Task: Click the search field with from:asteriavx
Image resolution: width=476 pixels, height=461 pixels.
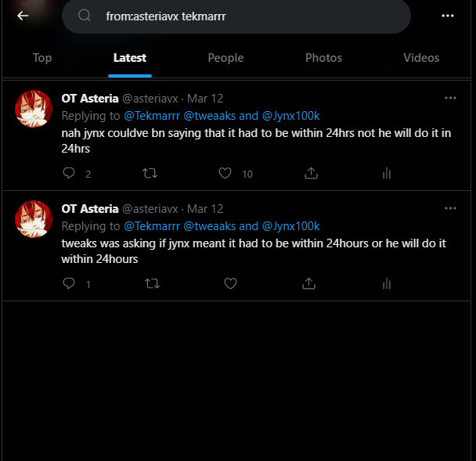Action: click(235, 16)
